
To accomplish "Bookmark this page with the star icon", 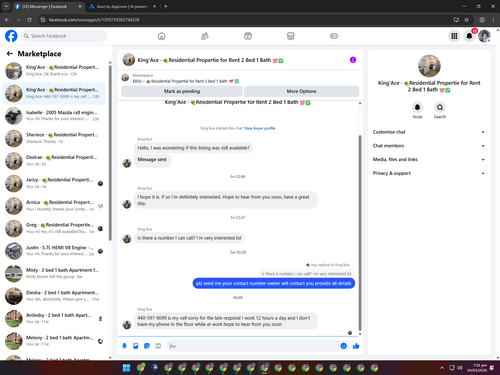I will pyautogui.click(x=467, y=20).
